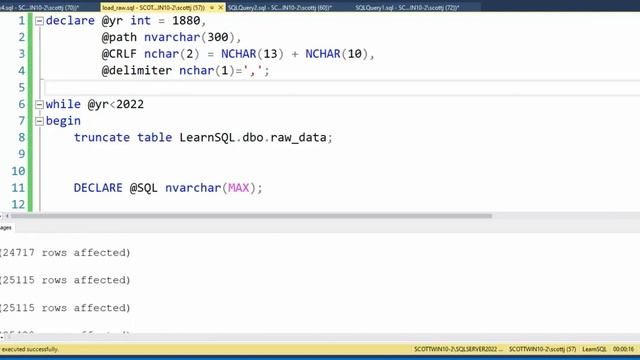Image resolution: width=640 pixels, height=360 pixels.
Task: Collapse the while loop at line 6
Action: pos(39,104)
